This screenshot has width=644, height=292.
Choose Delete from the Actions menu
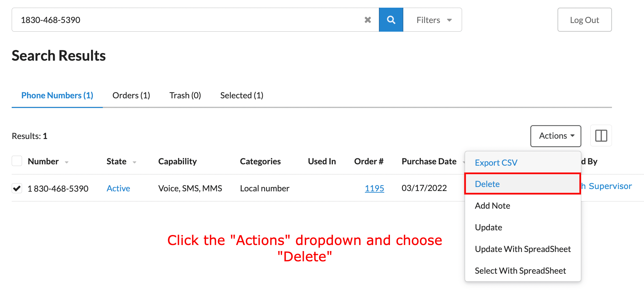click(x=487, y=184)
